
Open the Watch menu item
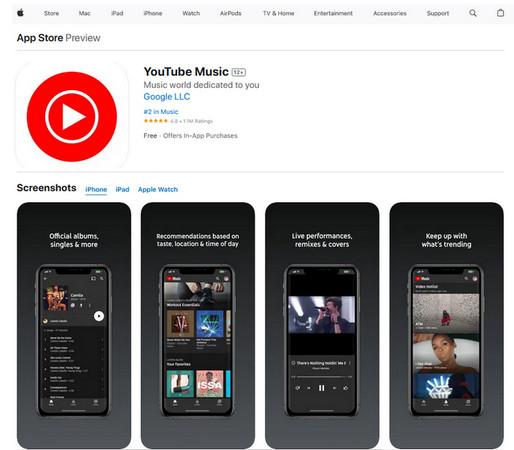point(191,13)
